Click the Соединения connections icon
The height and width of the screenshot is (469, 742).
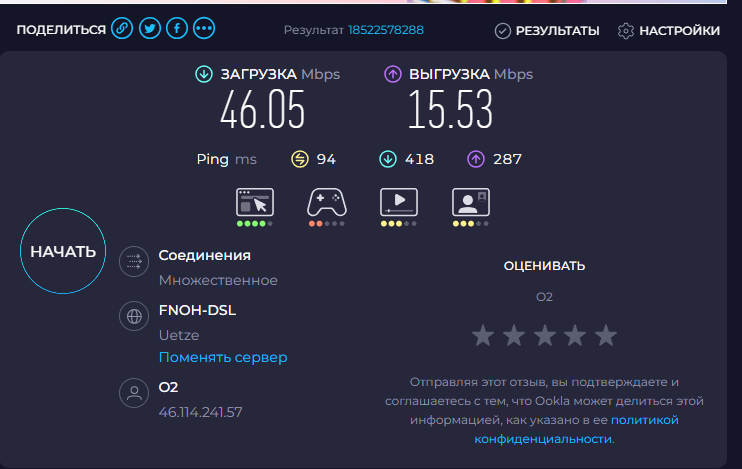point(133,263)
